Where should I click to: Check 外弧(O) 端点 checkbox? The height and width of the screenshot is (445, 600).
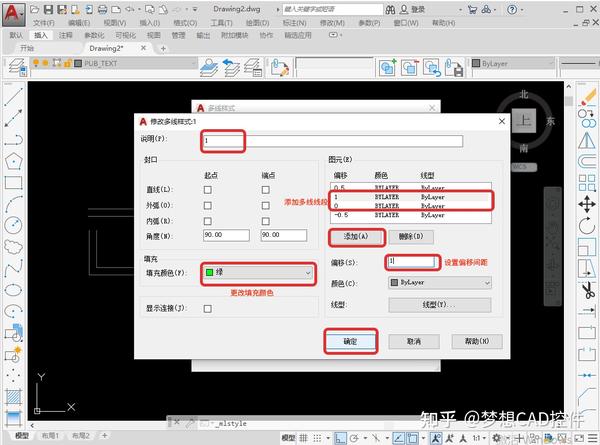coord(266,205)
